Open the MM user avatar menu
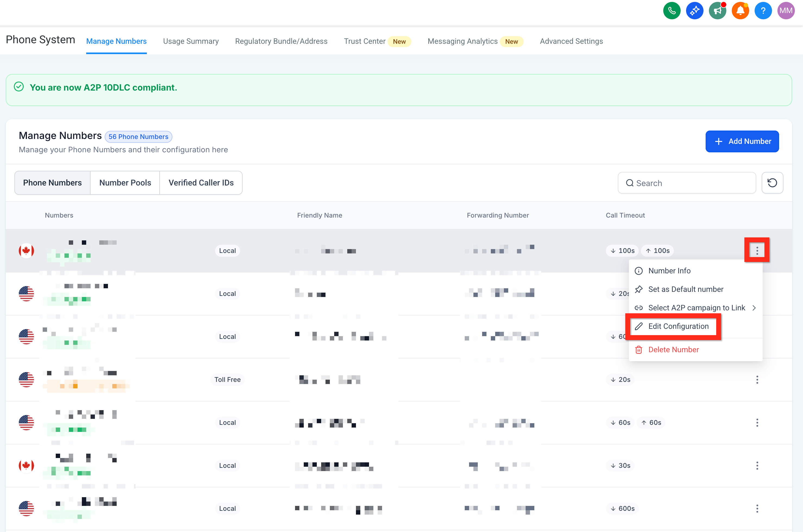This screenshot has width=803, height=532. point(786,11)
